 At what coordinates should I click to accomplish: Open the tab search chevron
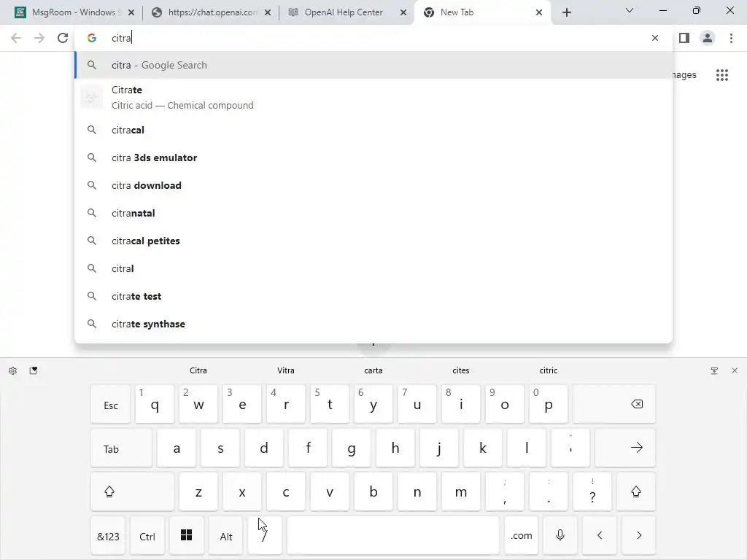630,10
